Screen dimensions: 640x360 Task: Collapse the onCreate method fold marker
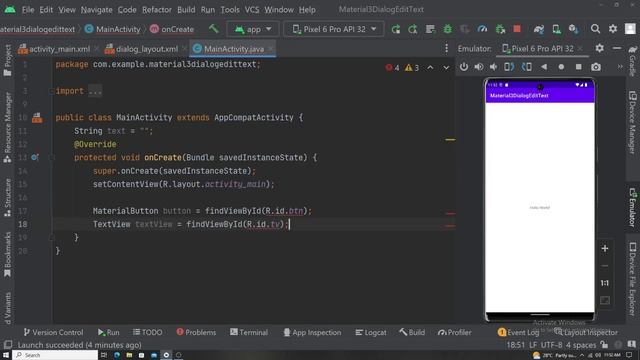click(52, 157)
